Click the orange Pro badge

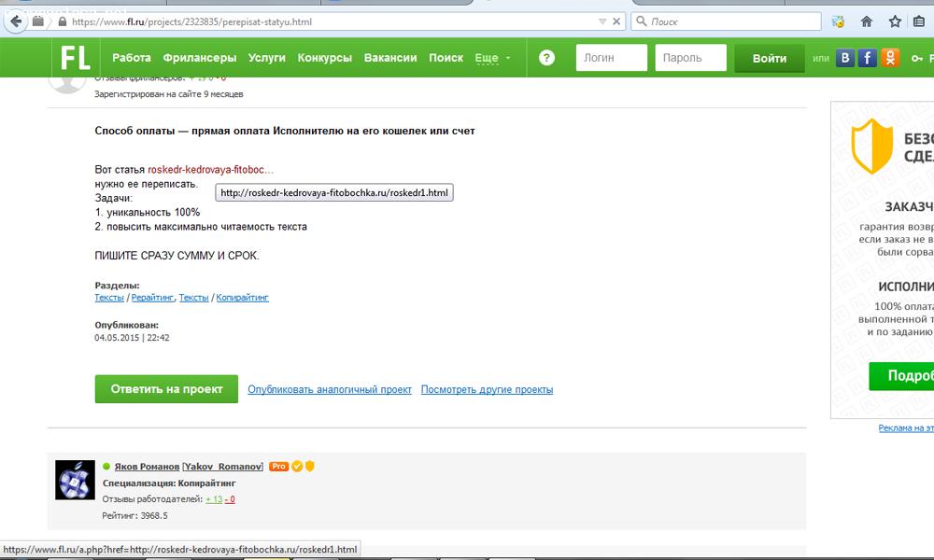pyautogui.click(x=278, y=466)
